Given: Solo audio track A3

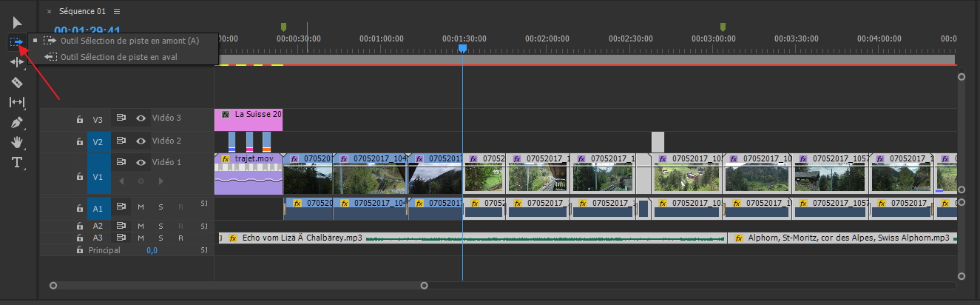Looking at the screenshot, I should pos(160,238).
